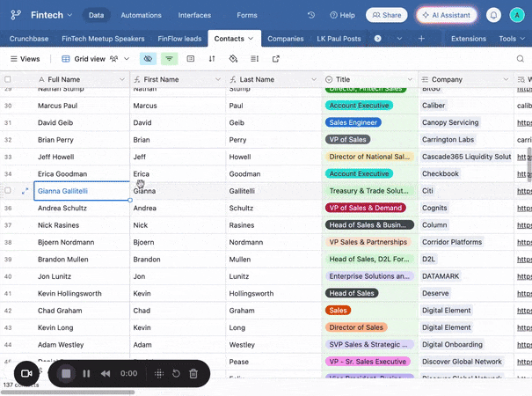Image resolution: width=532 pixels, height=396 pixels.
Task: Click the collaborators icon beside Grid view
Action: [114, 59]
